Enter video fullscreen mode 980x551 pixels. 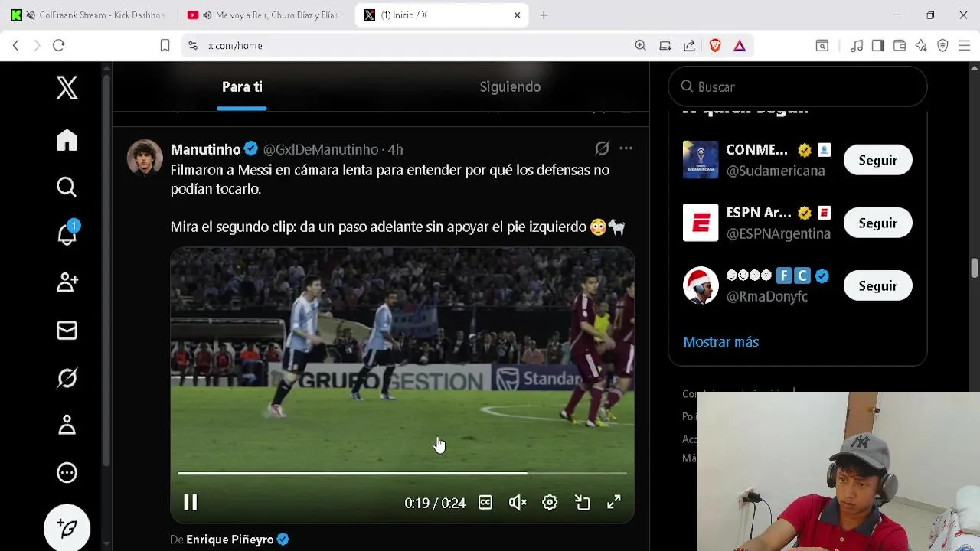click(614, 502)
